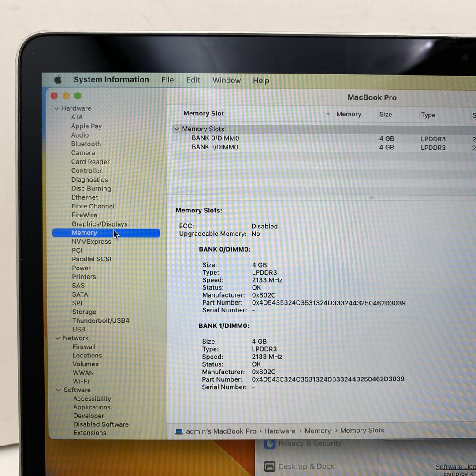Select Graphics/Displays in the sidebar
Screen dimensions: 476x476
100,224
